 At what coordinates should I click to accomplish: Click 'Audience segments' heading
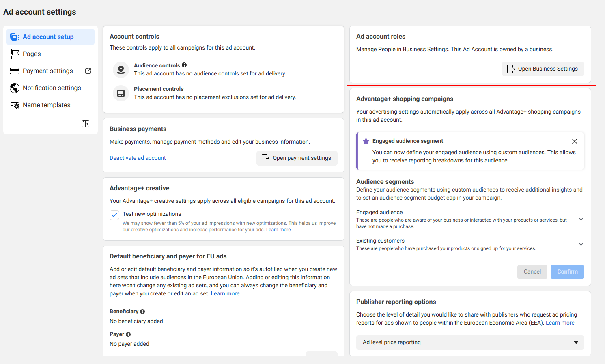(385, 182)
